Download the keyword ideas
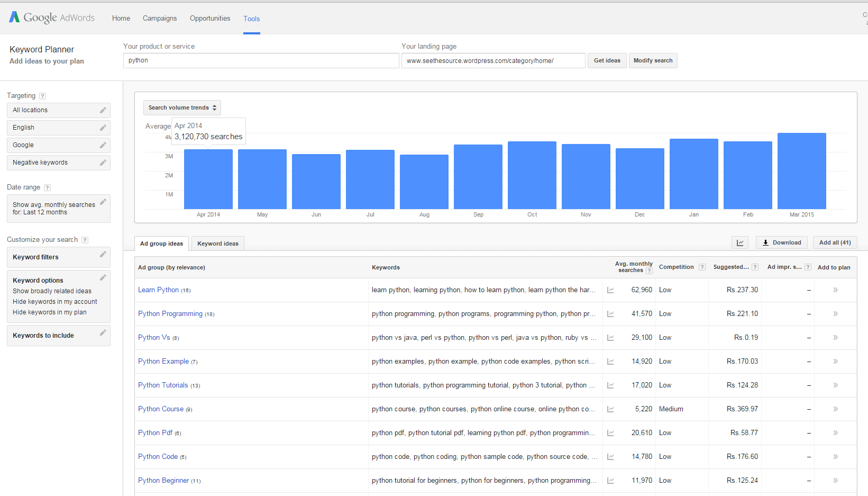 [782, 242]
